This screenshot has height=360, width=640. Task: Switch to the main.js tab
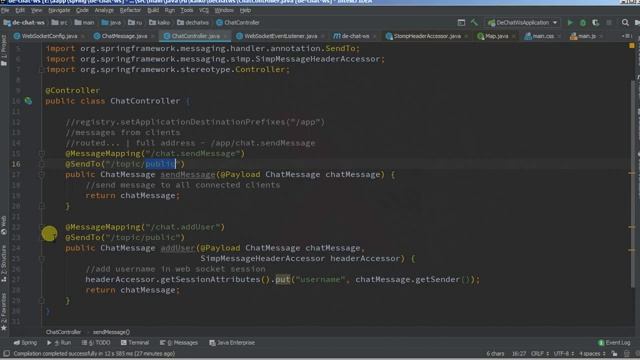[584, 36]
